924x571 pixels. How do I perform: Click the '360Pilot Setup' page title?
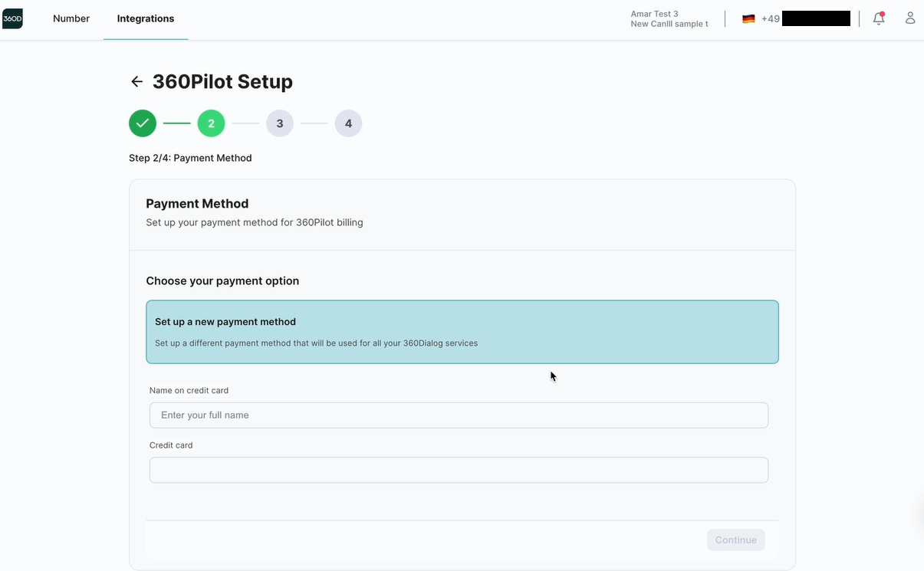[222, 82]
